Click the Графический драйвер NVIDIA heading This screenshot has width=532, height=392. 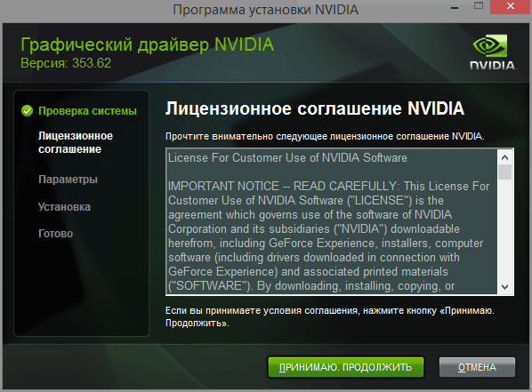pos(148,45)
